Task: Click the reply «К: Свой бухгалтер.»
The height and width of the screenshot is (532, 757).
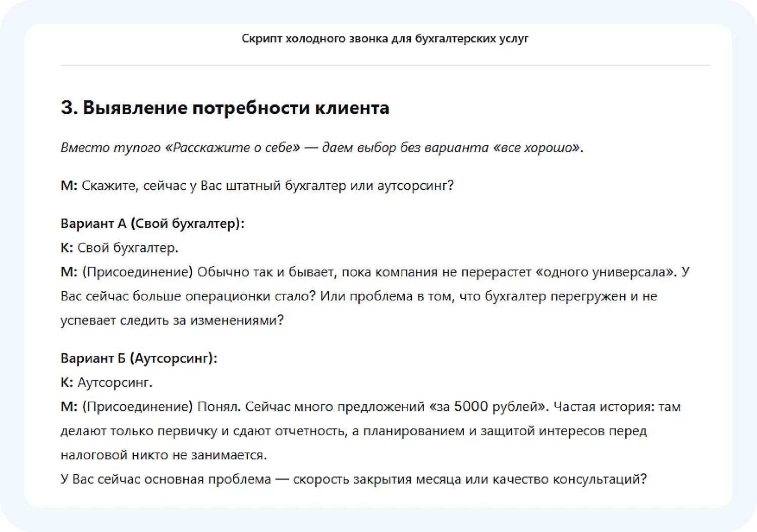Action: tap(120, 247)
